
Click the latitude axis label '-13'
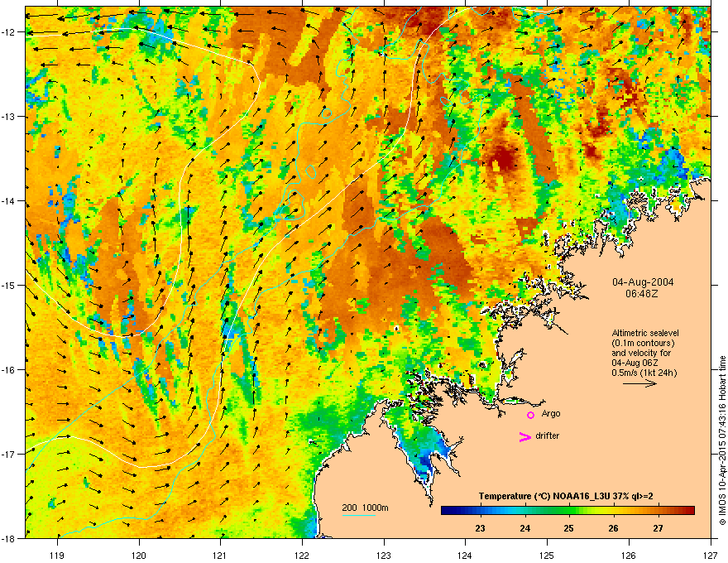(9, 117)
